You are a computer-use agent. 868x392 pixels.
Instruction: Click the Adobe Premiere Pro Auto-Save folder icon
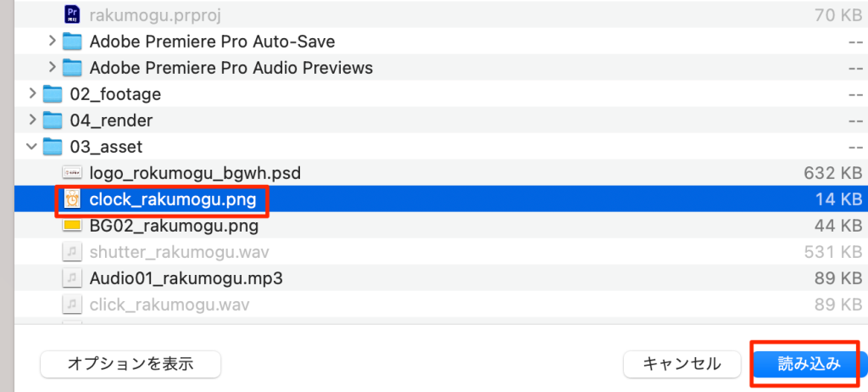click(72, 41)
